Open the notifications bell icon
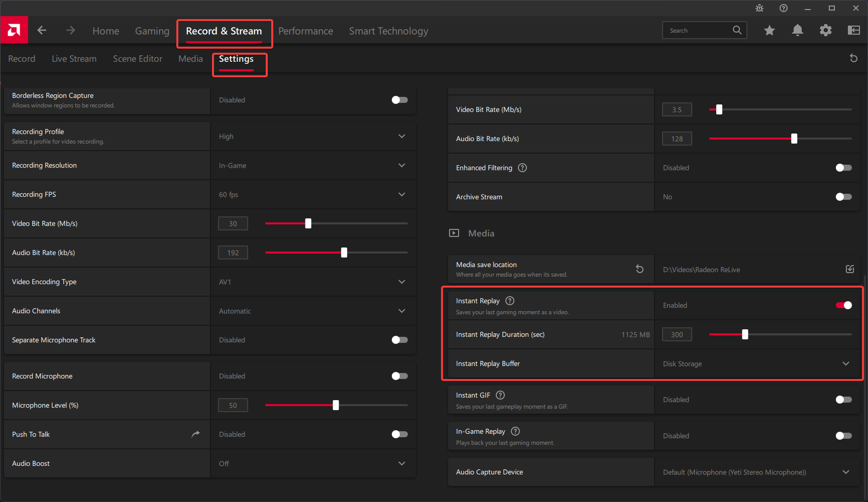 click(x=797, y=31)
